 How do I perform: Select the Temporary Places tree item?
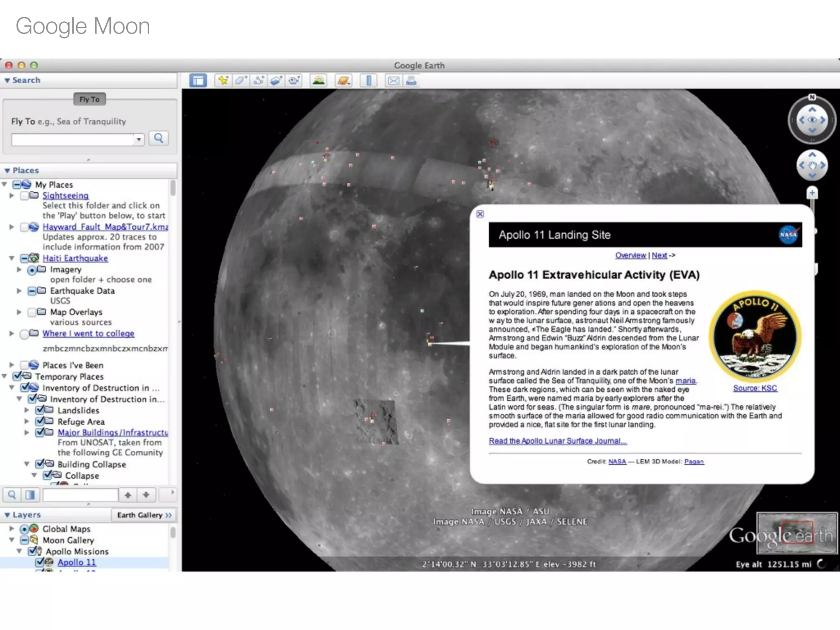click(69, 377)
